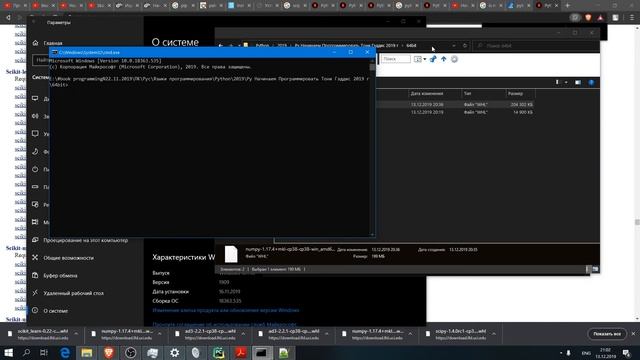Open PyCharm from taskbar
Image resolution: width=640 pixels, height=360 pixels.
[x=218, y=353]
